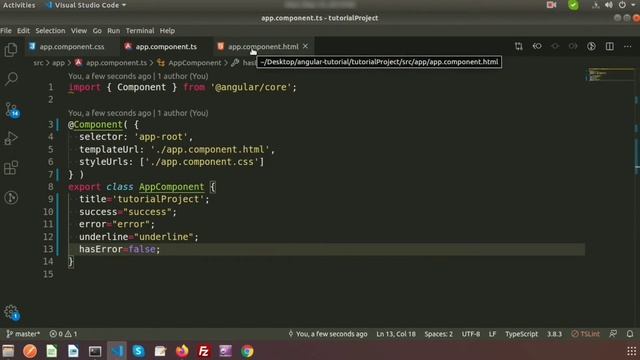The image size is (640, 360).
Task: Change file encoding via UTF-8
Action: 471,334
